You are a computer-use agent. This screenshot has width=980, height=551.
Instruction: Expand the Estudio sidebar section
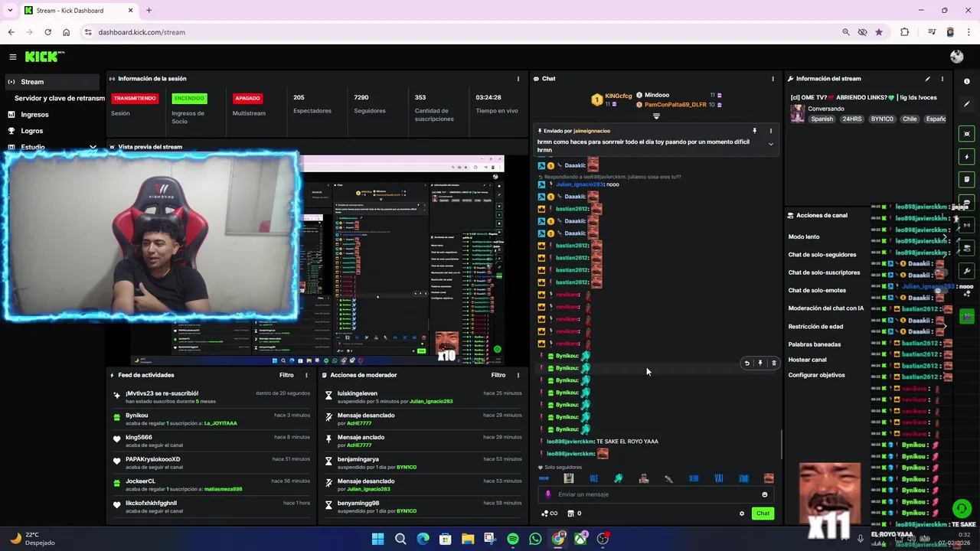[x=93, y=147]
